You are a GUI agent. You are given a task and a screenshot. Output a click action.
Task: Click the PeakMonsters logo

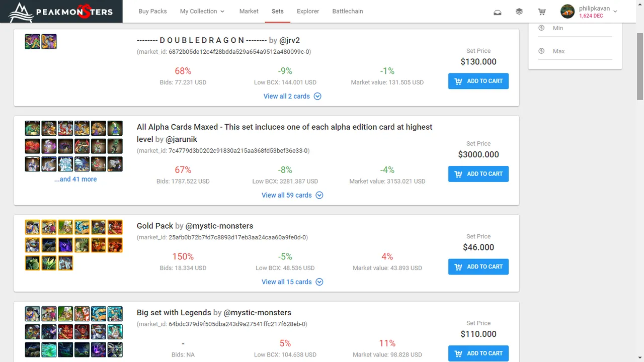pos(61,12)
